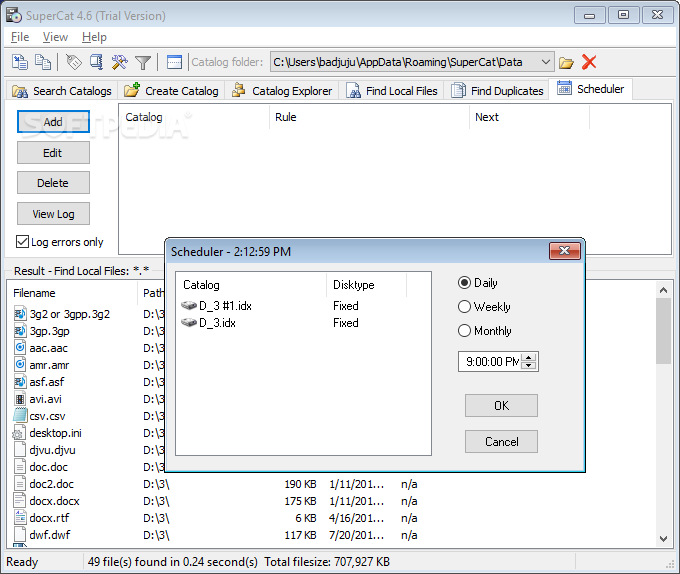Click the Edit button

(x=53, y=153)
